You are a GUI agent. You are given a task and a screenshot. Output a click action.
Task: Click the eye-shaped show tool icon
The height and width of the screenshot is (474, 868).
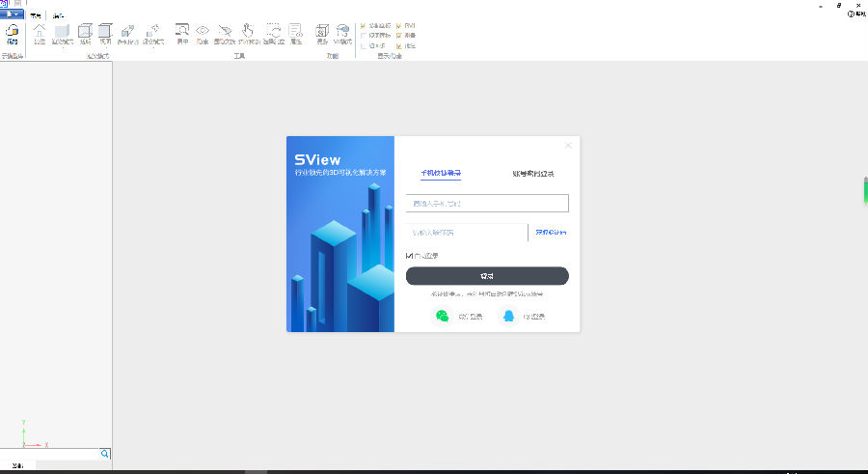pos(203,31)
